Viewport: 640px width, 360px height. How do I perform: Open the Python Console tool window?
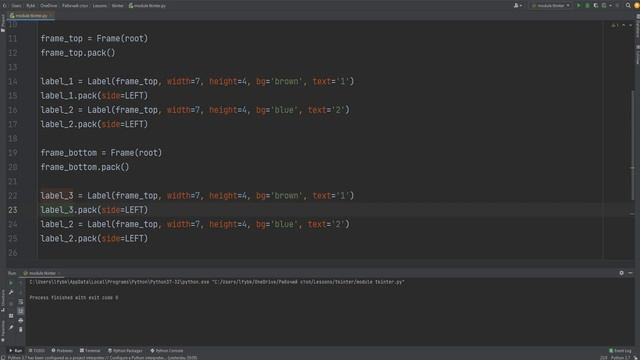click(x=167, y=351)
